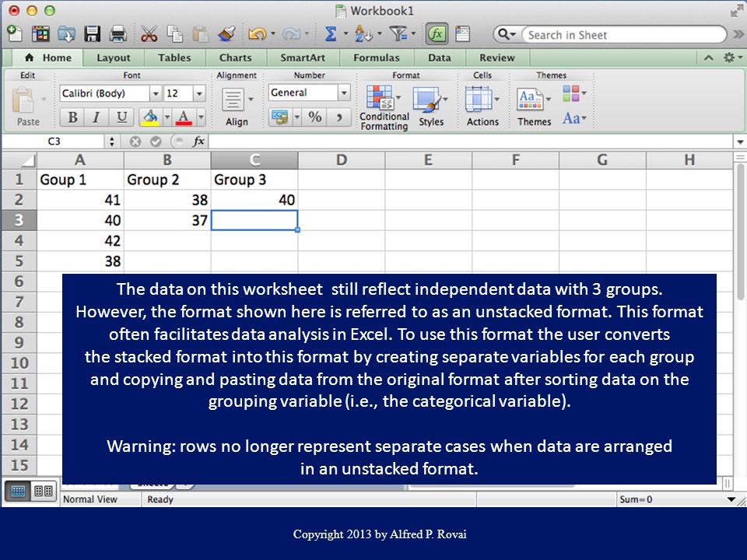
Task: Open theme colors palette icon
Action: pos(573,93)
